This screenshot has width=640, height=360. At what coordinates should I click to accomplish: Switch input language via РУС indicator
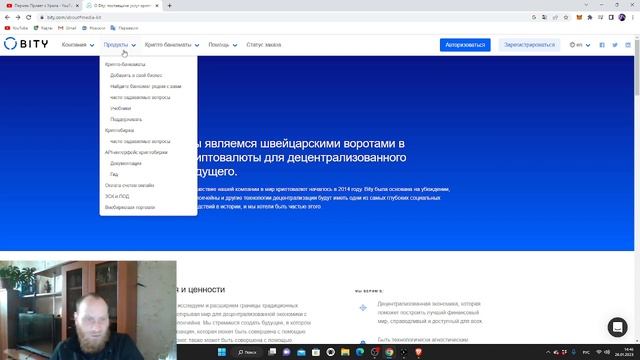586,352
